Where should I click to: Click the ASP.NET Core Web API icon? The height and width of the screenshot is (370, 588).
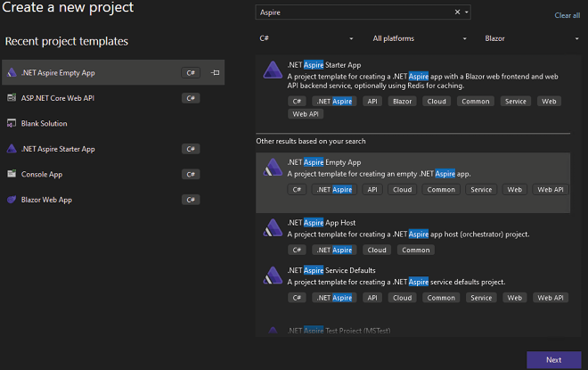pyautogui.click(x=12, y=98)
